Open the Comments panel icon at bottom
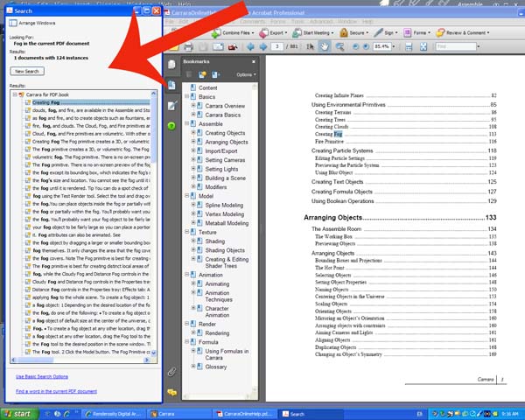The width and height of the screenshot is (525, 420). pyautogui.click(x=171, y=392)
